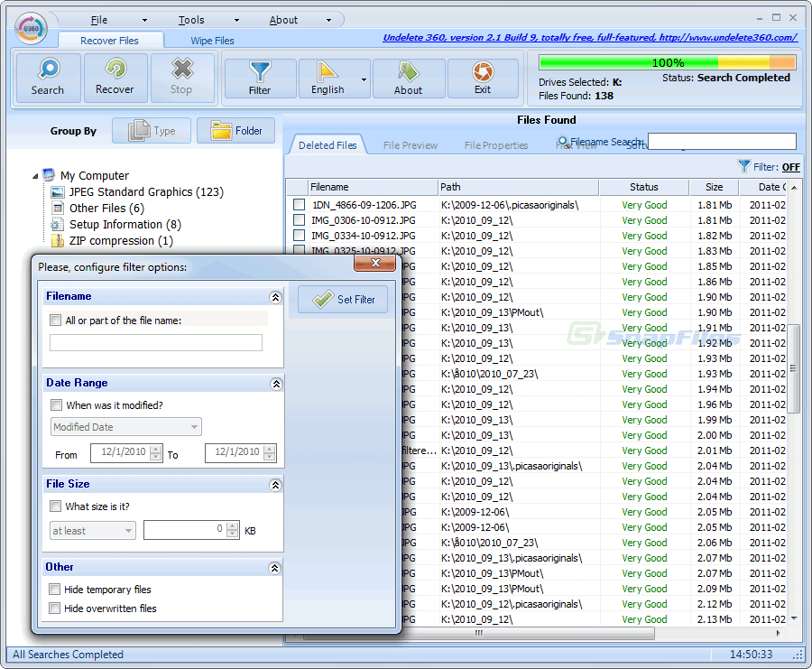Switch to the Wipe Files tab
Image resolution: width=812 pixels, height=669 pixels.
212,41
